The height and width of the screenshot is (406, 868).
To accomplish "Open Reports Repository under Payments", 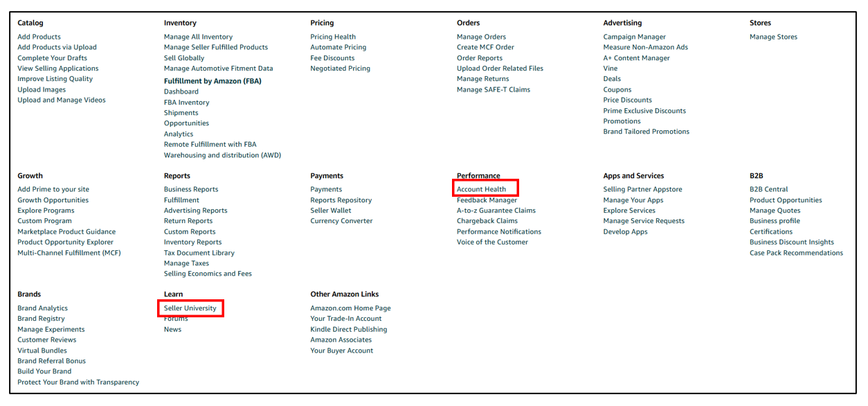I will point(341,200).
